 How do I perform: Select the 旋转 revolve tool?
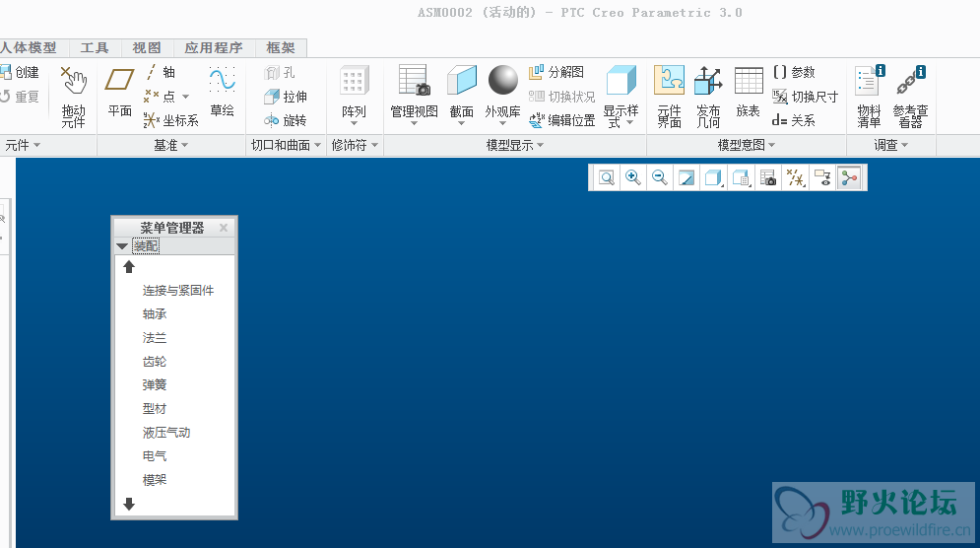pos(286,120)
